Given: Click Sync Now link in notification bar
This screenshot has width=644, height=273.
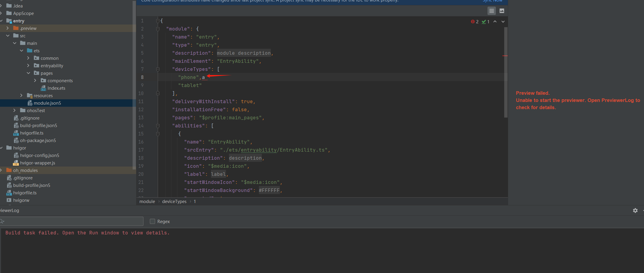Looking at the screenshot, I should point(493,1).
